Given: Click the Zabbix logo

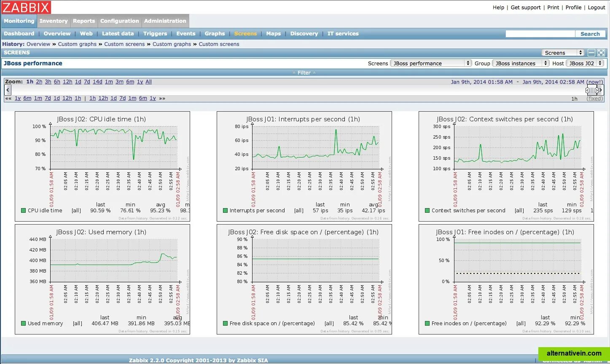Looking at the screenshot, I should tap(26, 7).
